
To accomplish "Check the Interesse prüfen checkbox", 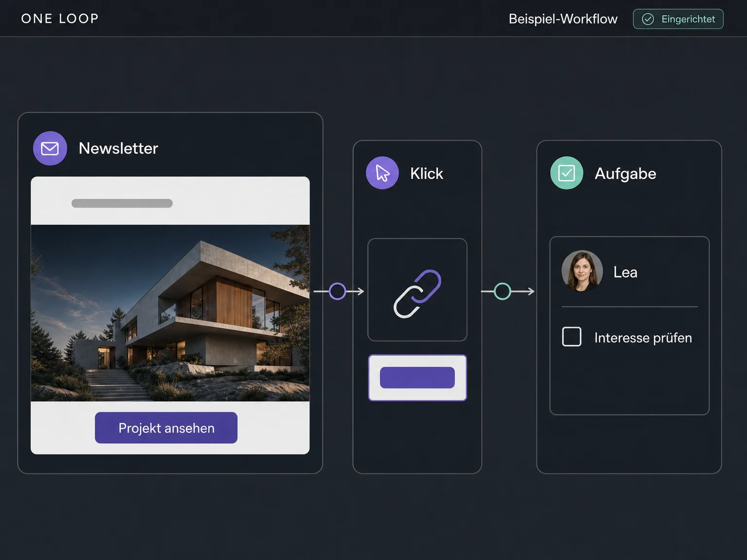I will coord(571,336).
